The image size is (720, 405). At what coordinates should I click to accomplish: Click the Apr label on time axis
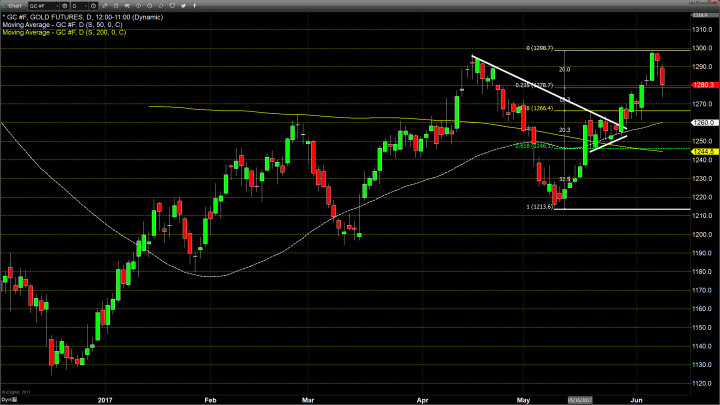[x=422, y=400]
